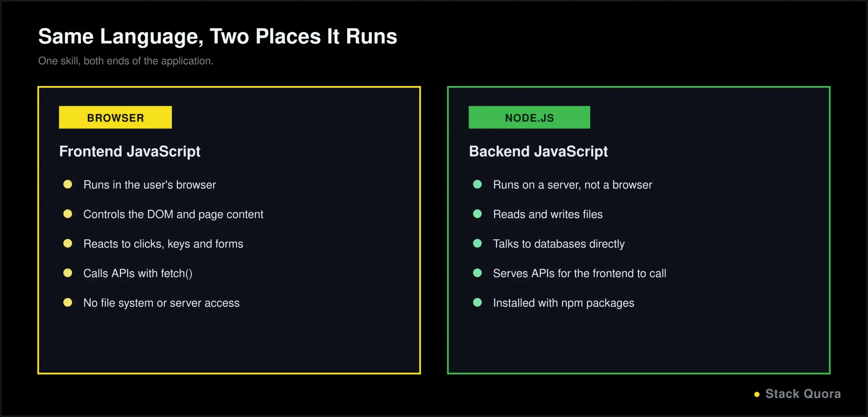This screenshot has height=417, width=868.
Task: Click the "Backend JavaScript" heading
Action: (538, 151)
